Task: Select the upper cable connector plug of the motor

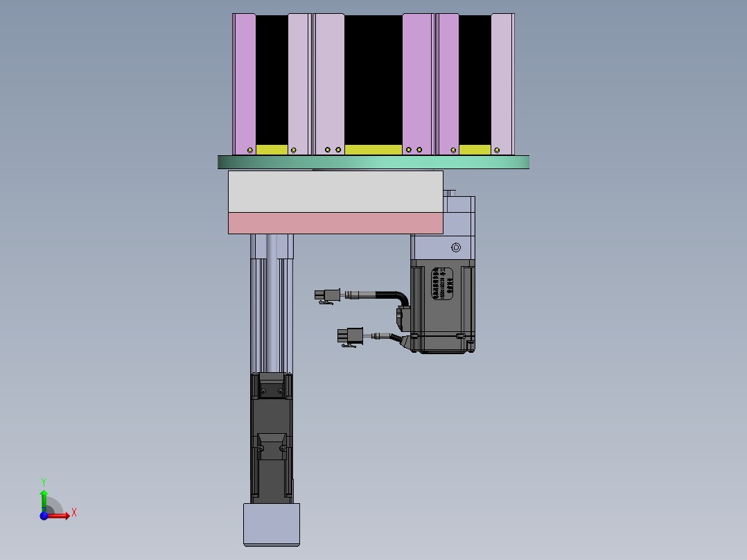Action: pos(328,295)
